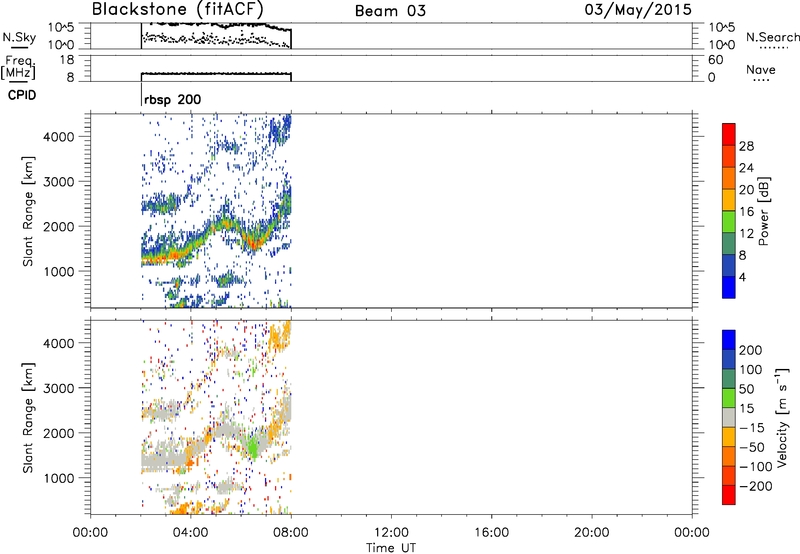This screenshot has width=800, height=554.
Task: Click the Slant Range label of the power panel
Action: click(28, 211)
